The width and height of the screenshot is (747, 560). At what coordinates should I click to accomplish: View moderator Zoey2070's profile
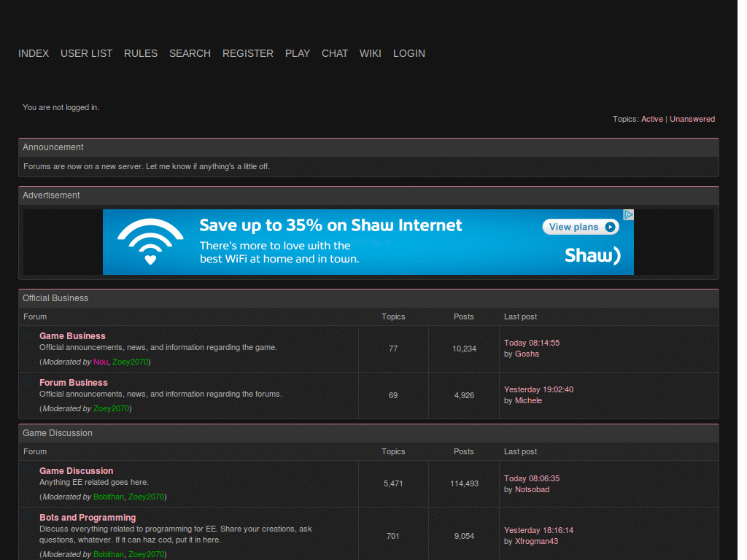click(x=131, y=362)
